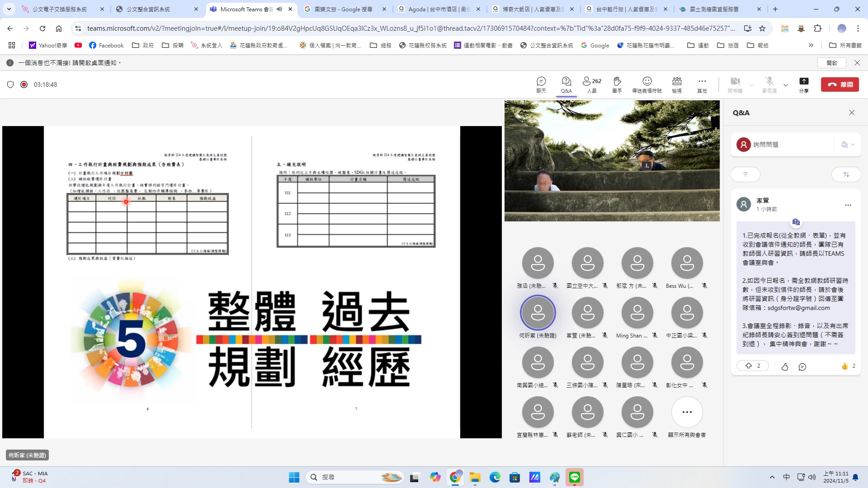
Task: Expand the microphone options dropdown arrow
Action: point(786,85)
